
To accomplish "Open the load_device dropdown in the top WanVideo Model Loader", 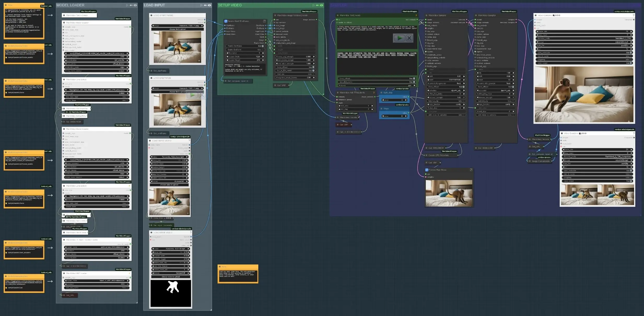I will click(97, 64).
